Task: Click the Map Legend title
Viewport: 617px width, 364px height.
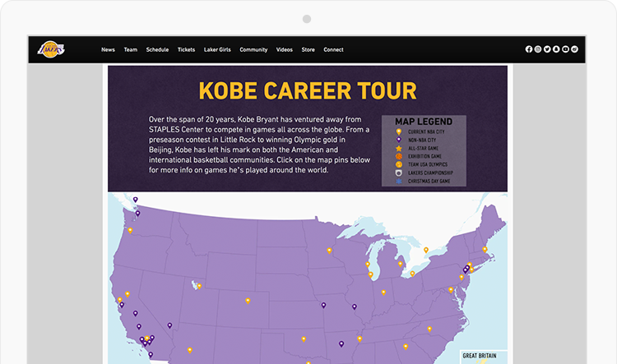Action: pyautogui.click(x=424, y=122)
